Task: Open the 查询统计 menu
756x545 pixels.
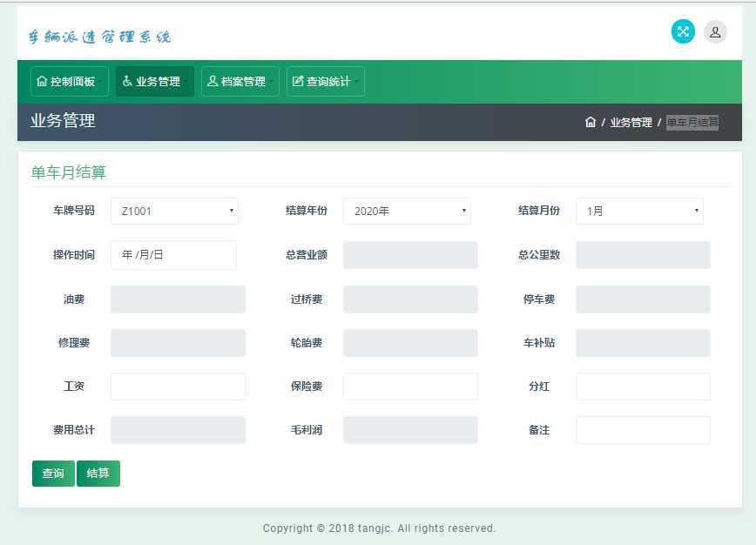Action: pos(326,82)
